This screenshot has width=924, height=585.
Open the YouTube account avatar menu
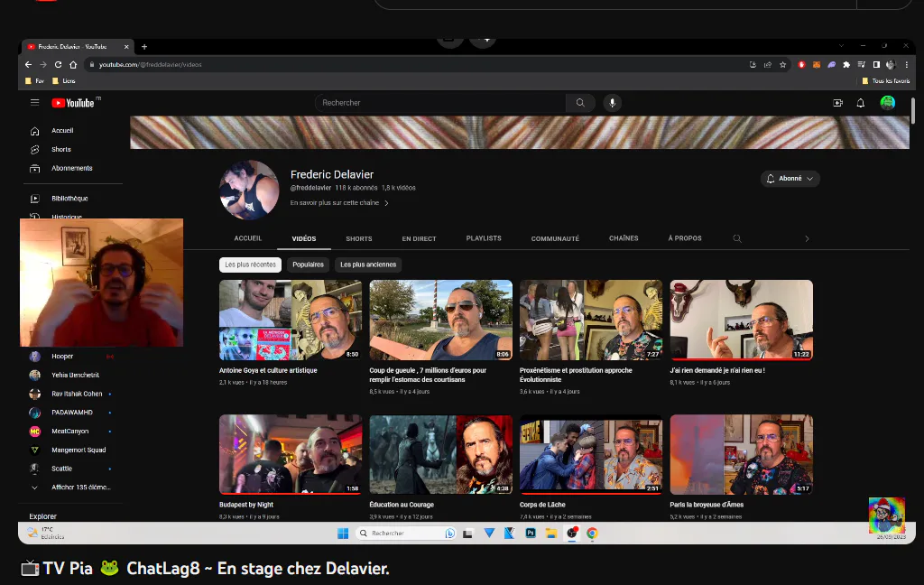(888, 103)
